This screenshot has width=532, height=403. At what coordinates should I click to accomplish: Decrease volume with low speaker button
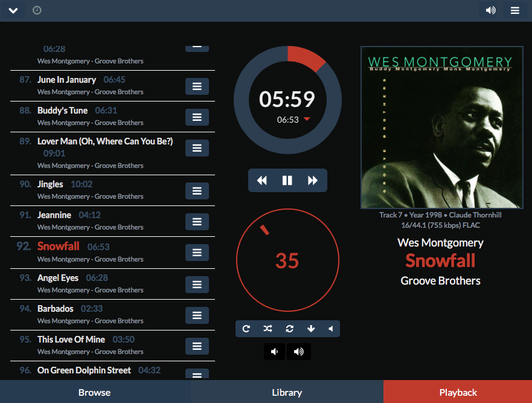click(x=275, y=352)
